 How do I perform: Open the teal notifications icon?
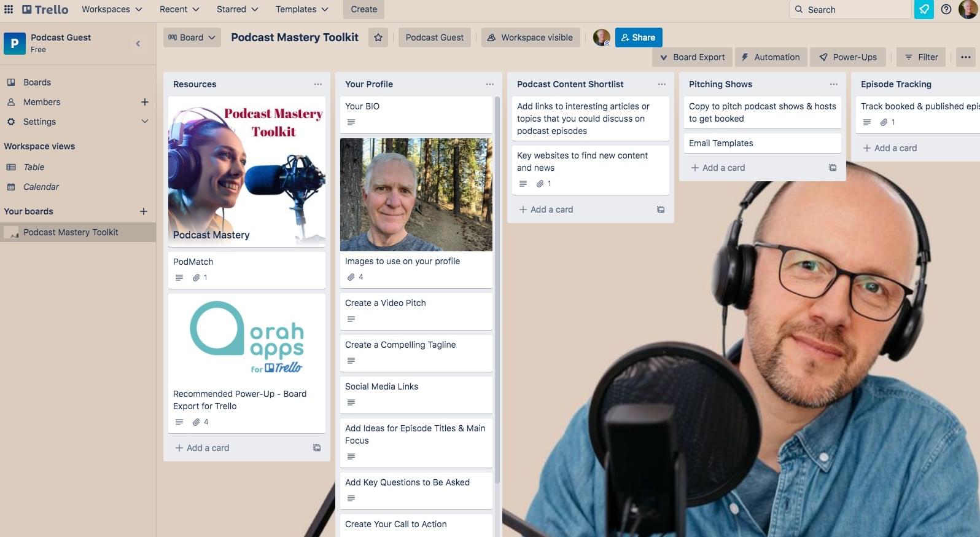[x=924, y=9]
